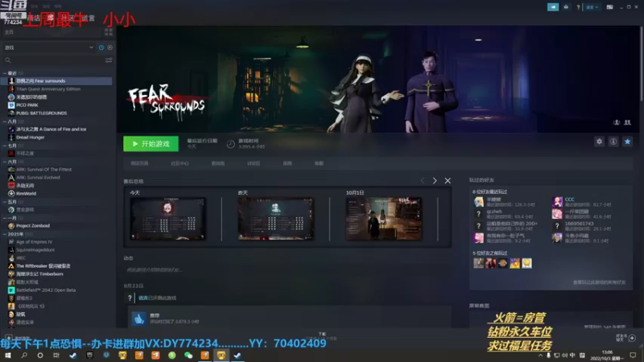This screenshot has width=644, height=362.
Task: Select Fear surrounds in library list
Action: [x=56, y=81]
